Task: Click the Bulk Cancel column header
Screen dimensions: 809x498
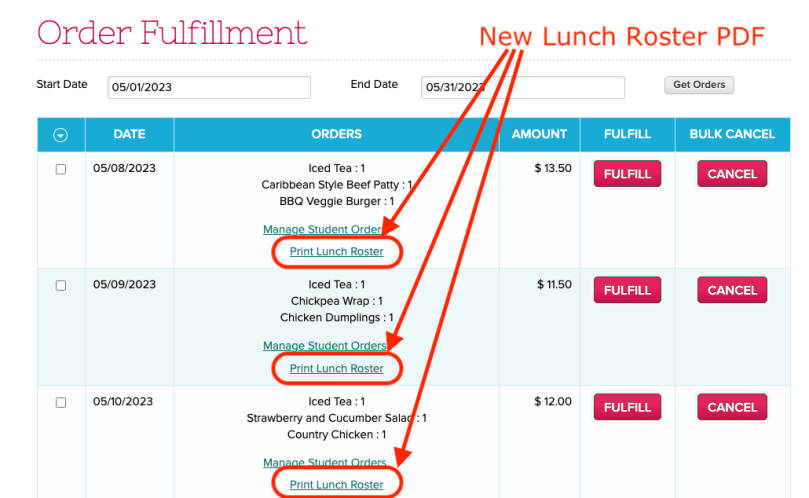Action: (732, 134)
